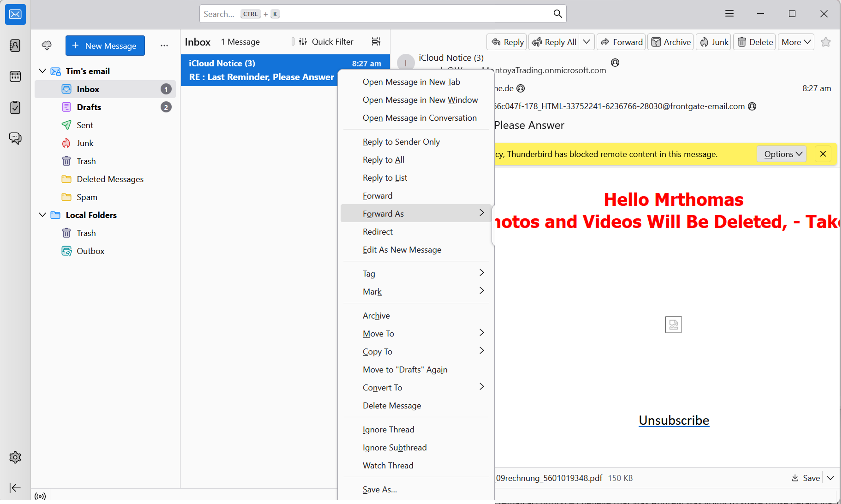
Task: Open the Drafts folder
Action: click(105, 107)
